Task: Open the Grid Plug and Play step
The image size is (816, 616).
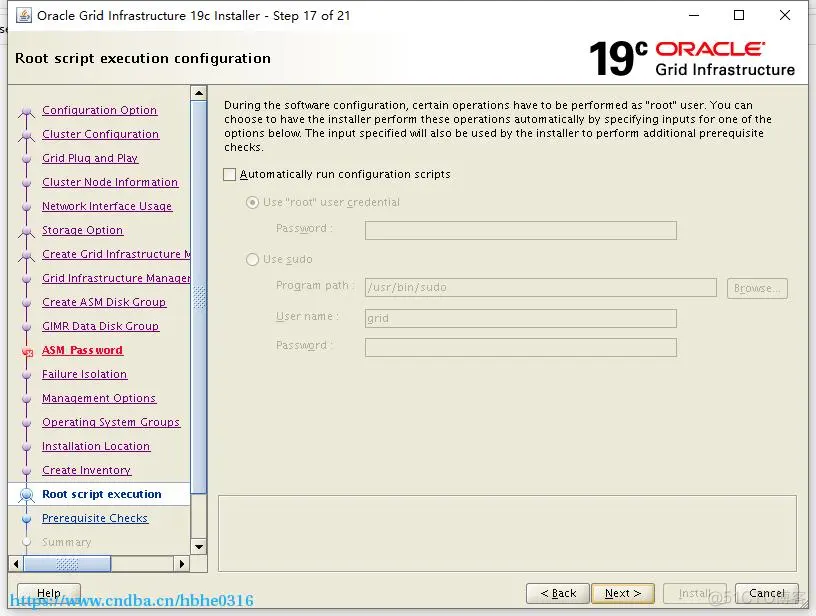Action: tap(90, 158)
